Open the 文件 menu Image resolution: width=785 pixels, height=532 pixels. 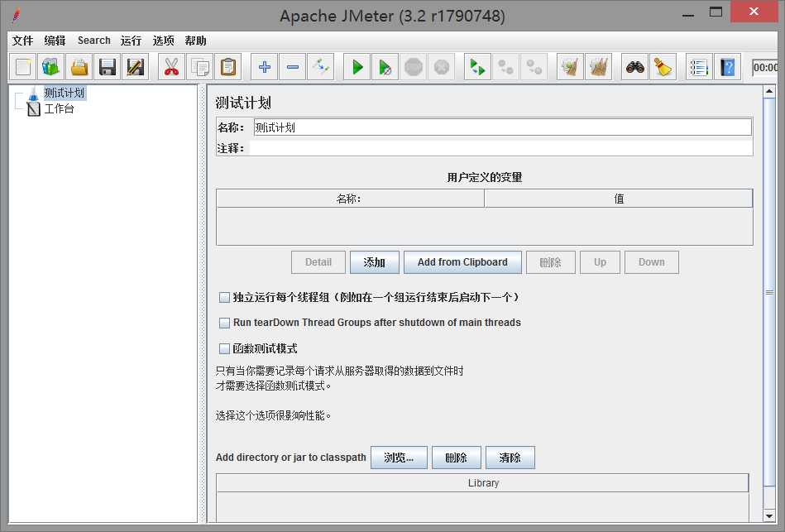tap(22, 41)
